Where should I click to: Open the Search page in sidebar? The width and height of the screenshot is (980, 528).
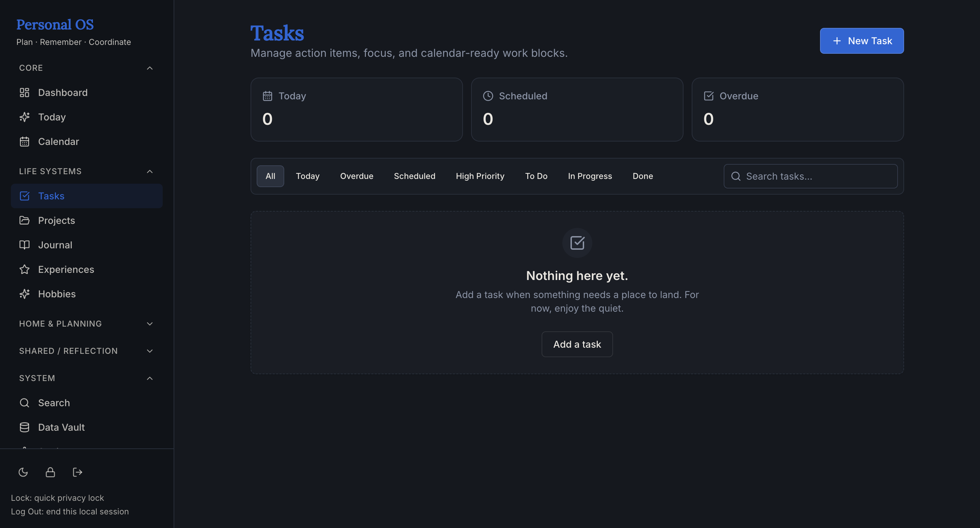click(87, 403)
